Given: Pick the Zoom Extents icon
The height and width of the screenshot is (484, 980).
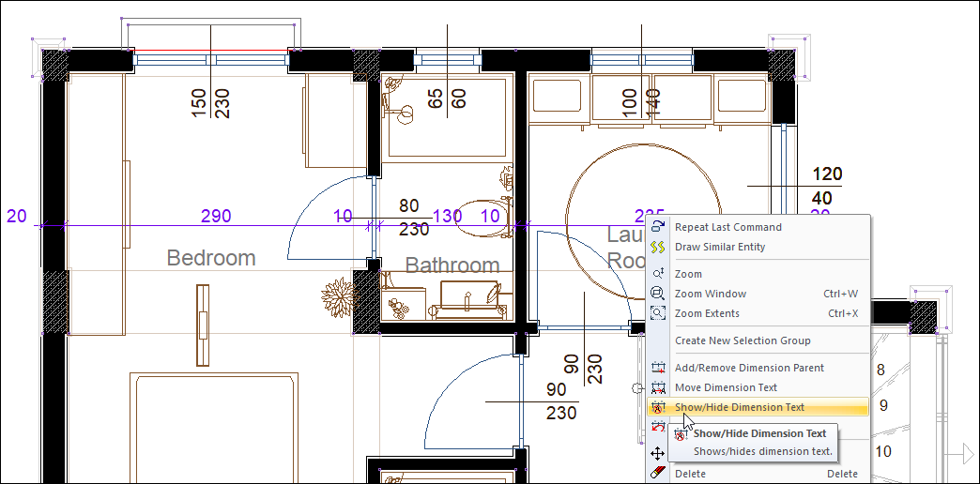Looking at the screenshot, I should (x=658, y=313).
